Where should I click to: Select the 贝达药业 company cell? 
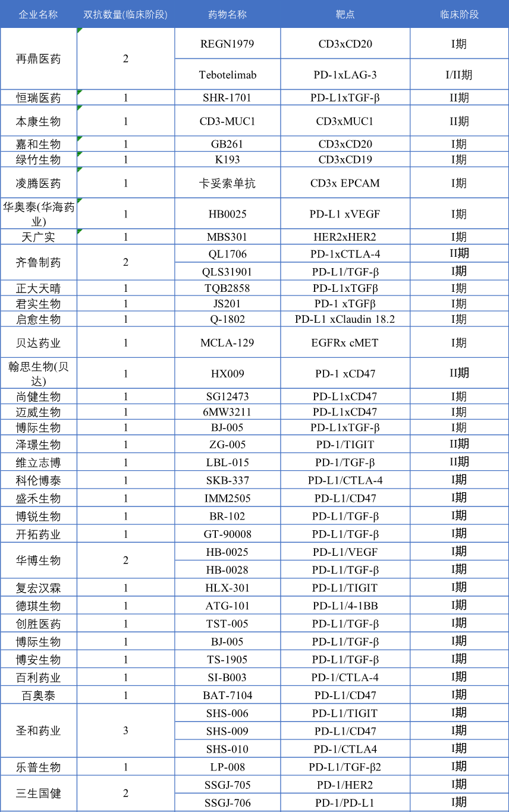point(39,342)
